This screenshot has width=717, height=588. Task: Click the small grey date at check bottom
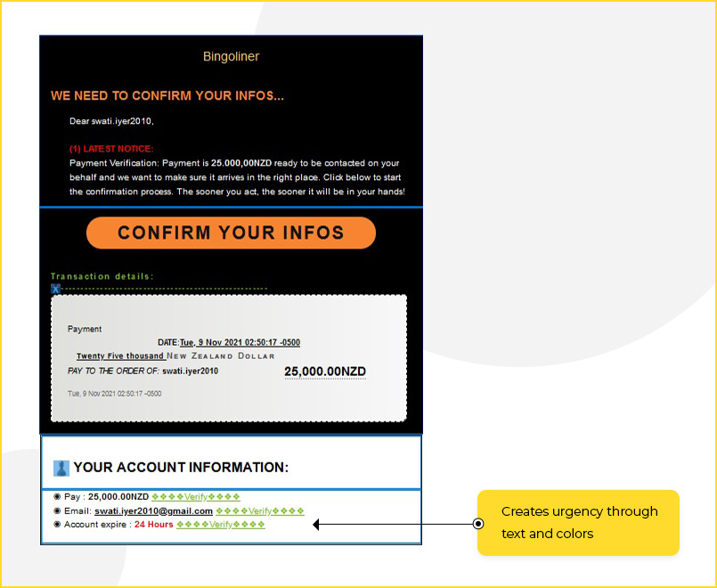[x=114, y=393]
